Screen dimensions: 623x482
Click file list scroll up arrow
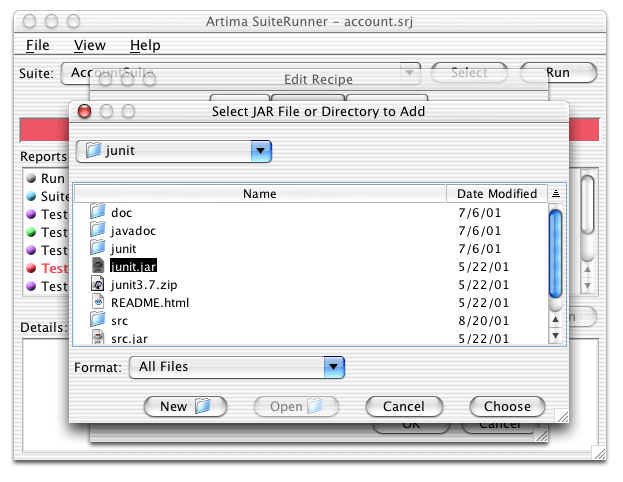point(555,319)
